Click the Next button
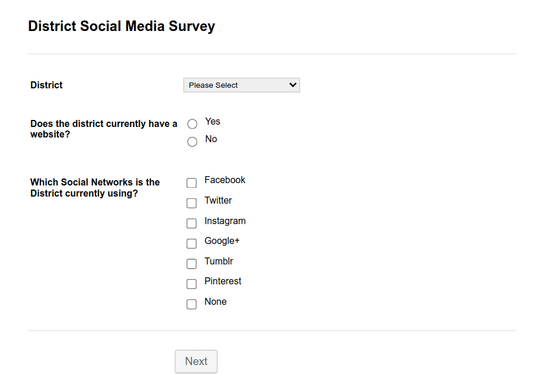The image size is (544, 392). click(x=196, y=361)
